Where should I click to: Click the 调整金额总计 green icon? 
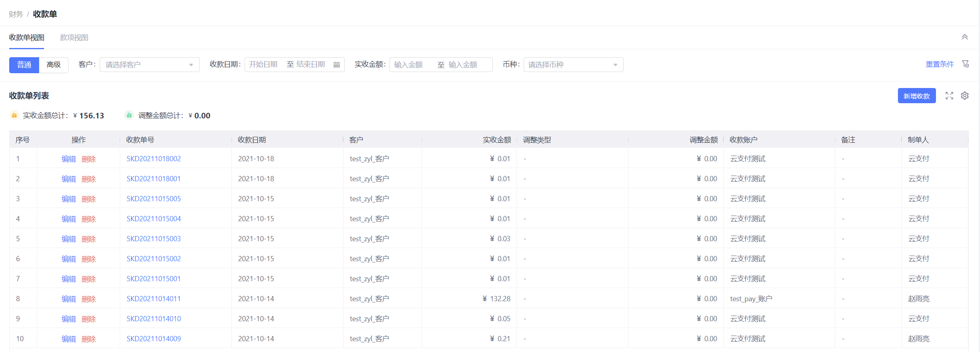pos(129,115)
